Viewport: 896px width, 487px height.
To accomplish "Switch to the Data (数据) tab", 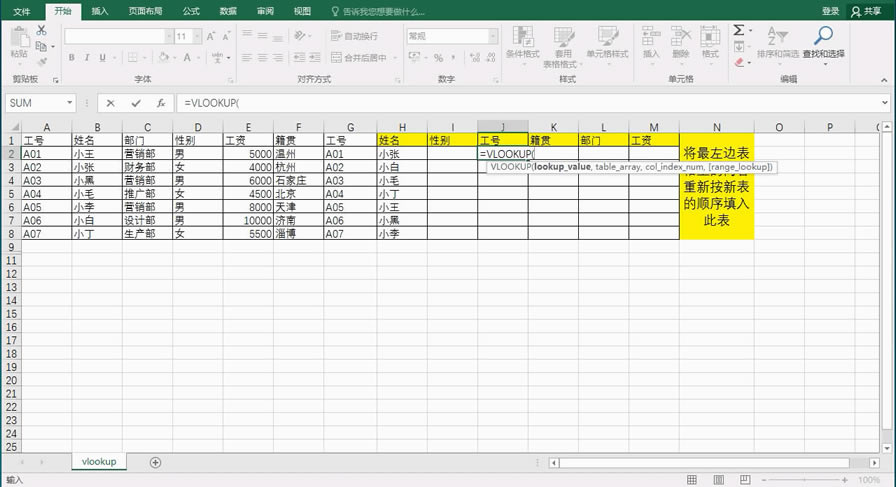I will click(228, 11).
